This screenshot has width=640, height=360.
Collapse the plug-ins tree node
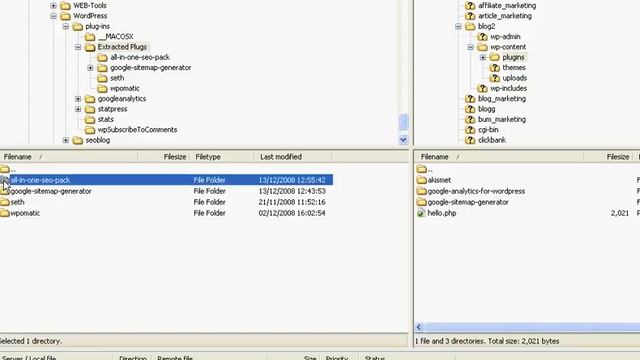click(x=66, y=27)
